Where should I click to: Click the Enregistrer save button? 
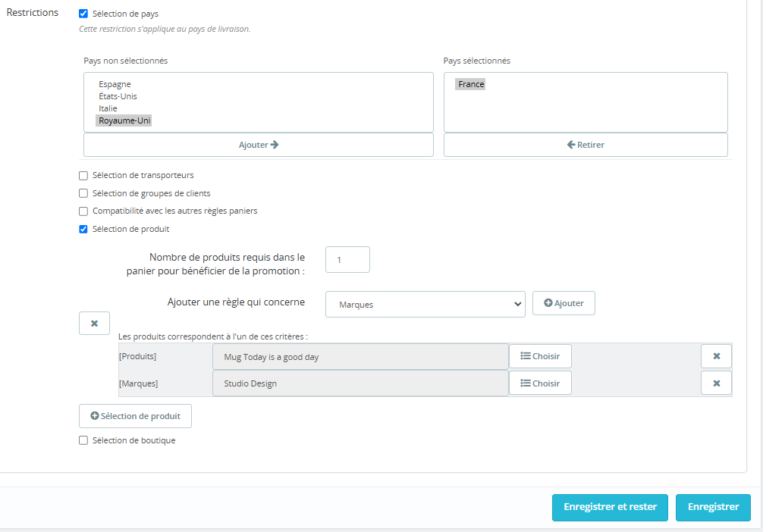click(713, 507)
